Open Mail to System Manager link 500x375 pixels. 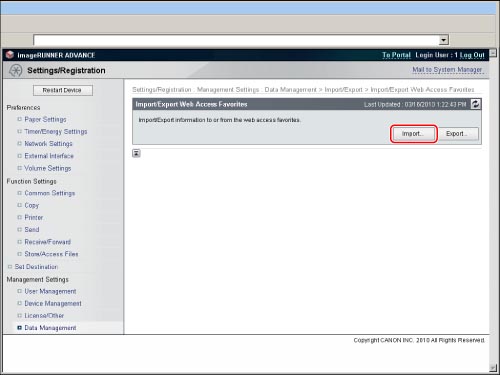(x=447, y=70)
